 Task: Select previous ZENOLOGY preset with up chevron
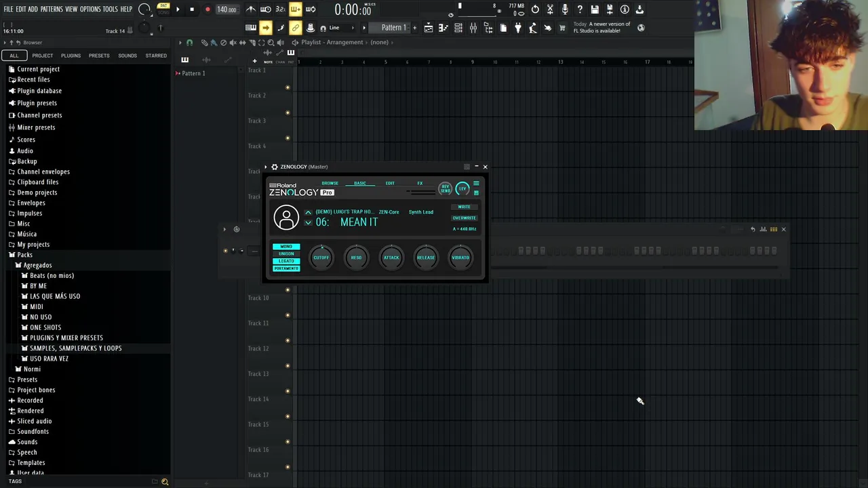pos(308,212)
